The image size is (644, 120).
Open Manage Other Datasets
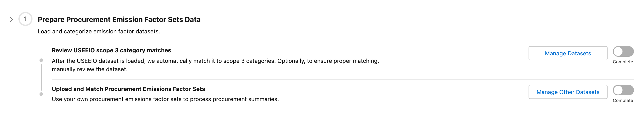567,92
